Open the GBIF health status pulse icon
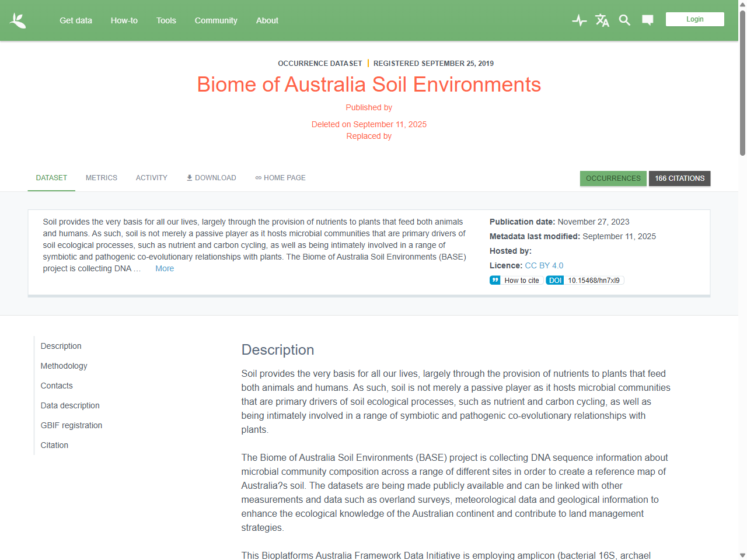The image size is (747, 560). (x=579, y=20)
